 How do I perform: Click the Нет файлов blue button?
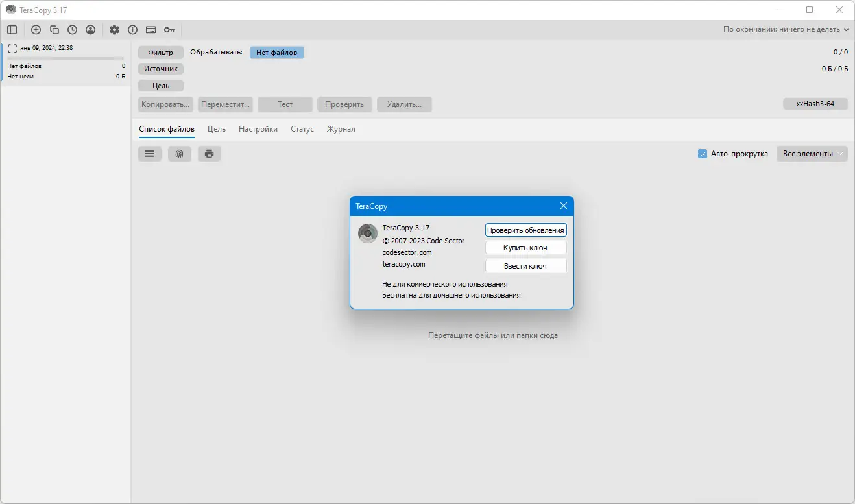pos(277,53)
